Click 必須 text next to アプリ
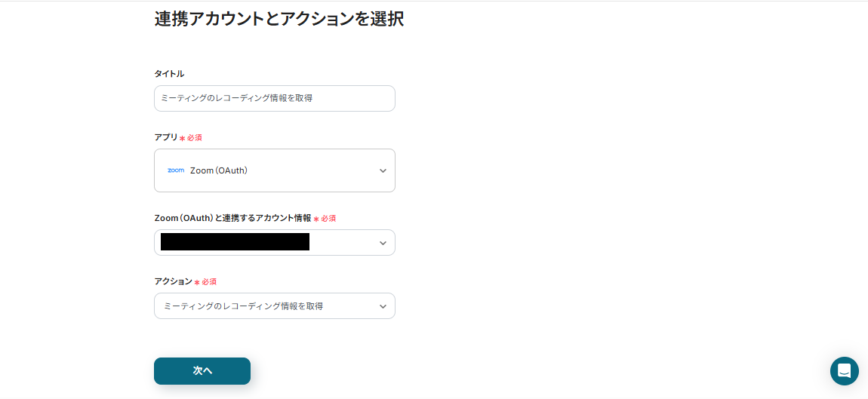Viewport: 868px width, 399px height. pos(195,138)
